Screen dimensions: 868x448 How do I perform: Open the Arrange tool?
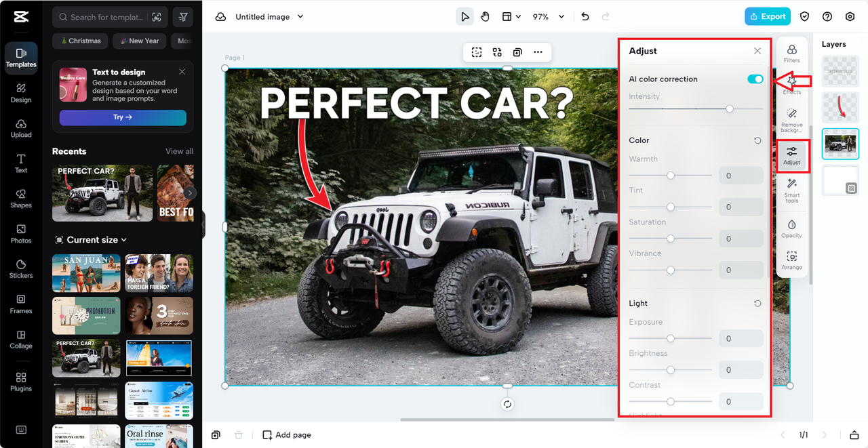point(791,260)
